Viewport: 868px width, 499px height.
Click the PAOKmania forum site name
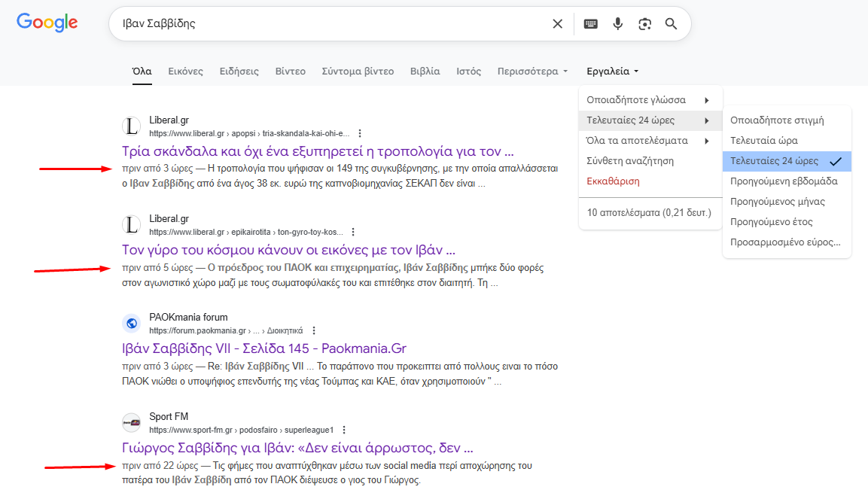(x=188, y=318)
